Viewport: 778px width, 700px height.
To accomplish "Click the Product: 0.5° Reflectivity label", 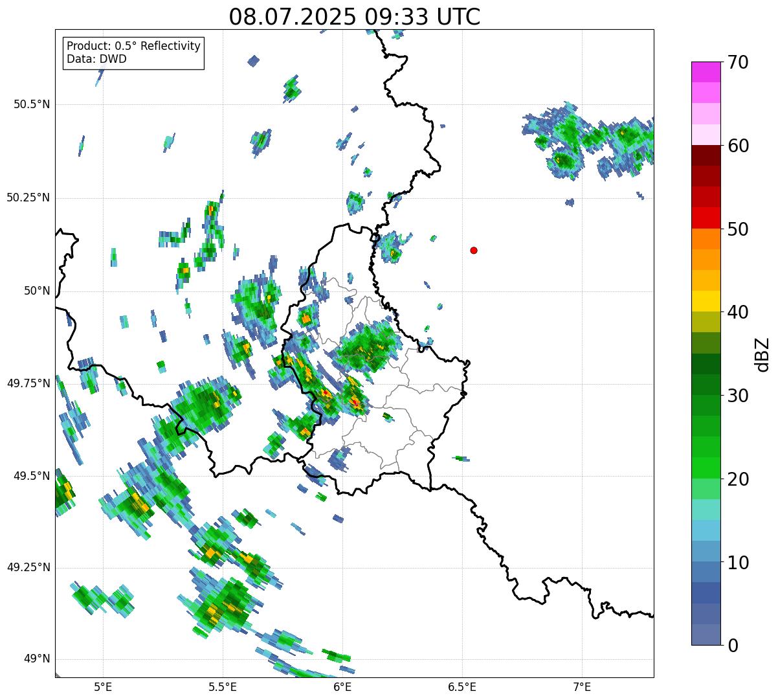I will tap(134, 47).
